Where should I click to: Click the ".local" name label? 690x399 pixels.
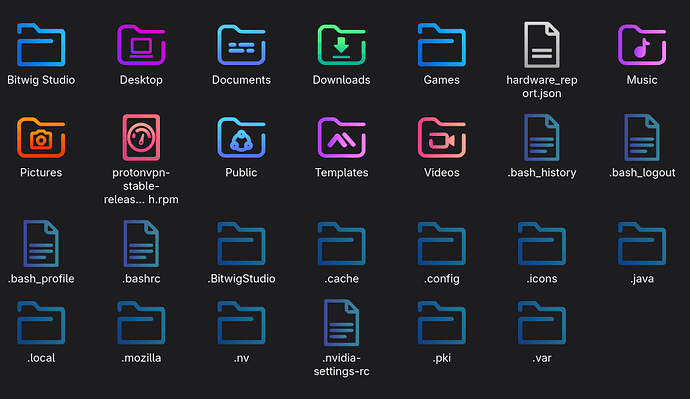click(x=41, y=358)
